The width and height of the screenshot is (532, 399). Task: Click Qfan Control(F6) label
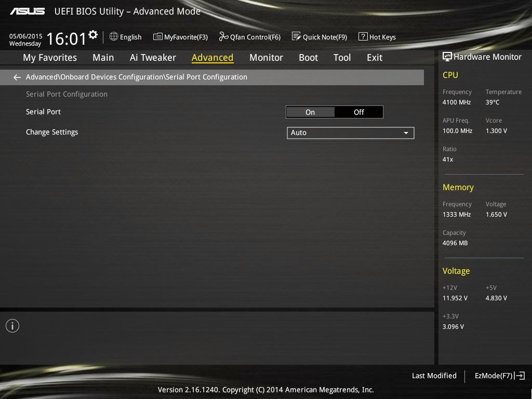point(255,37)
